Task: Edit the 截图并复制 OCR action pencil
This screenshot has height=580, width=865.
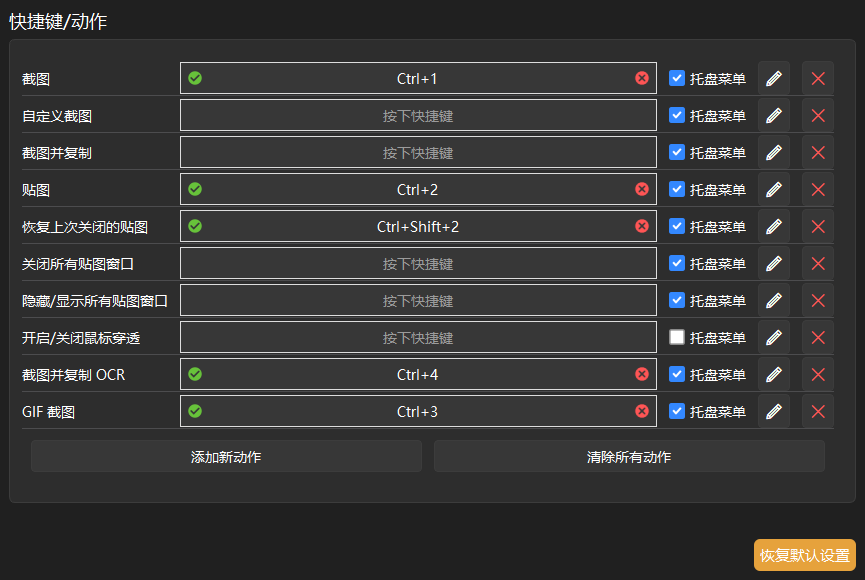Action: 774,374
